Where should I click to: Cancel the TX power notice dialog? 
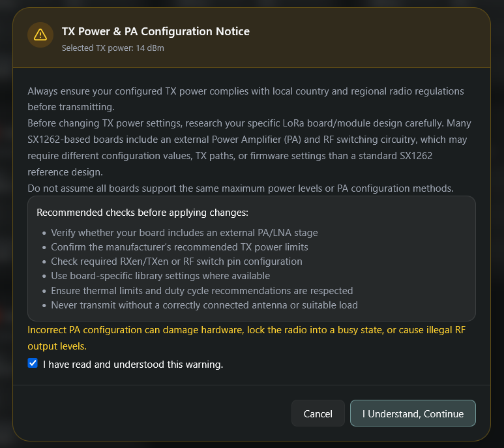pos(318,413)
